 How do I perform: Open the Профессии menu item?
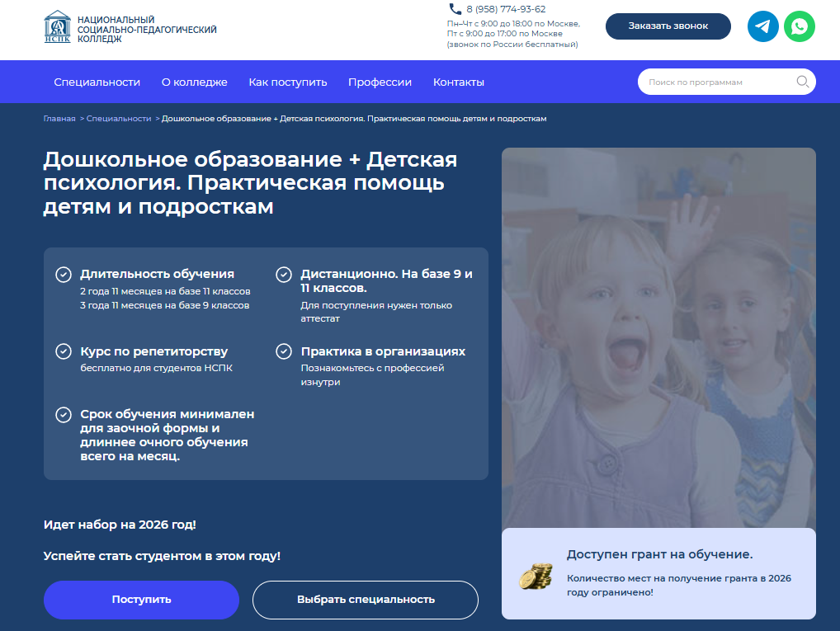pos(380,82)
